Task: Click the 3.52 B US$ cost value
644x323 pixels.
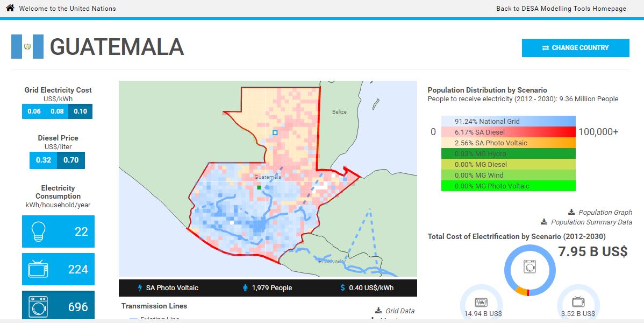Action: point(578,313)
